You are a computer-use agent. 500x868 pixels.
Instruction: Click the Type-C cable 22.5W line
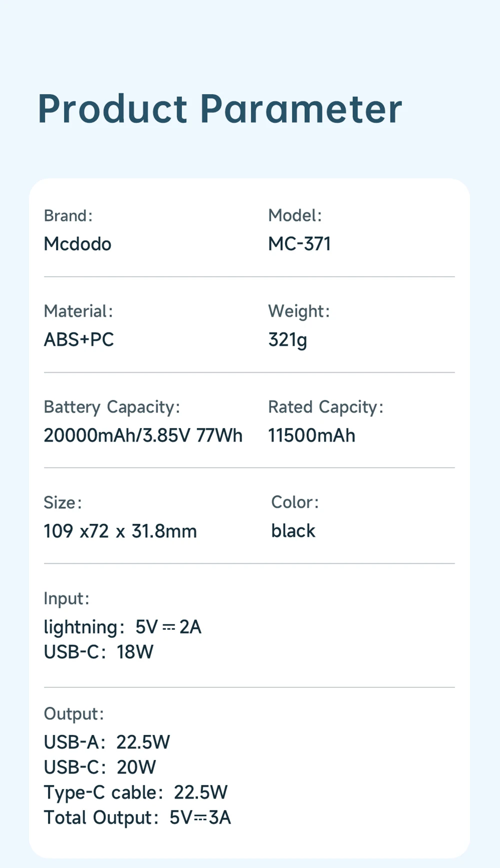[x=135, y=792]
